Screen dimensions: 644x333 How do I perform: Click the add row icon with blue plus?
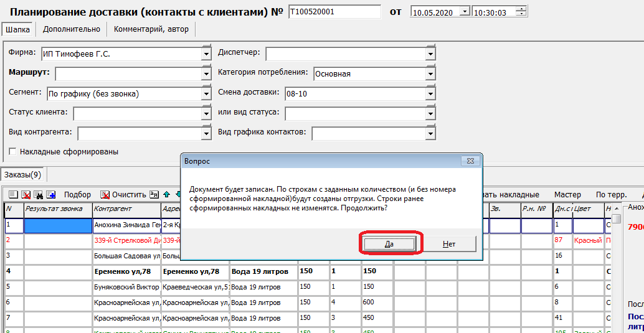[x=50, y=195]
